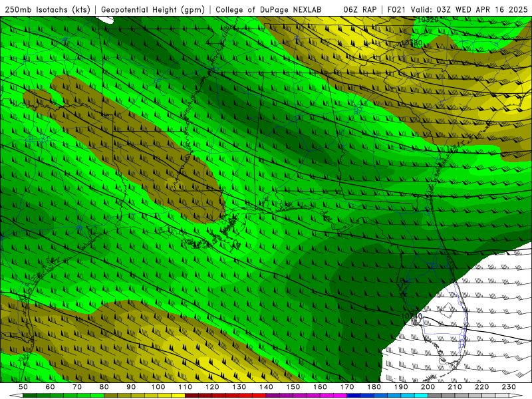Click the legend value 210
Screen dimensions: 532x399
point(455,387)
